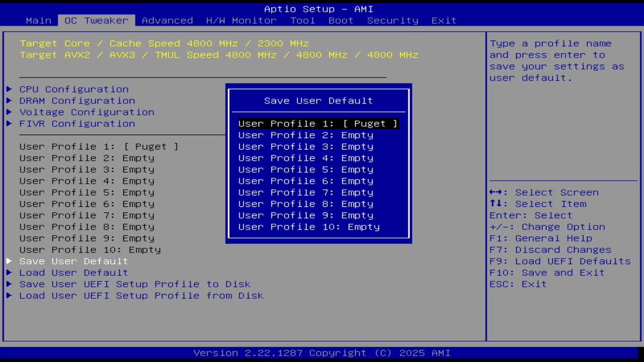This screenshot has height=362, width=644.
Task: Open the Exit tab
Action: (444, 21)
